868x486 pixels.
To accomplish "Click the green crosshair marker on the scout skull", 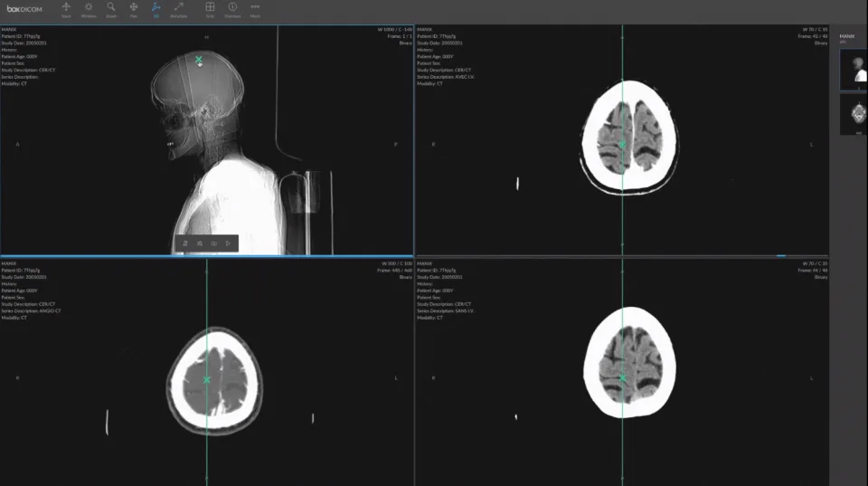I will tap(199, 60).
